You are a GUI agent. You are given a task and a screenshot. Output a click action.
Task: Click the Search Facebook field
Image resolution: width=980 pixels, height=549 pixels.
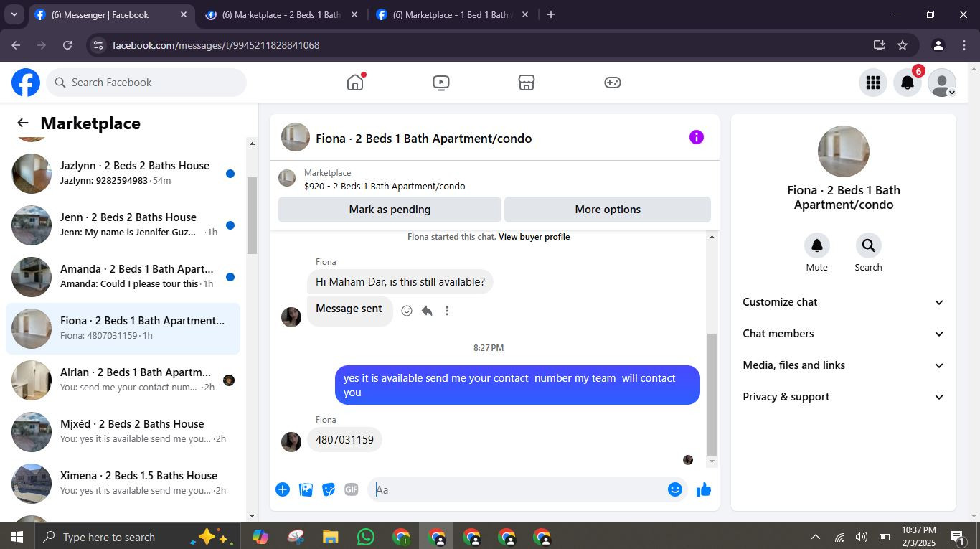click(x=147, y=83)
